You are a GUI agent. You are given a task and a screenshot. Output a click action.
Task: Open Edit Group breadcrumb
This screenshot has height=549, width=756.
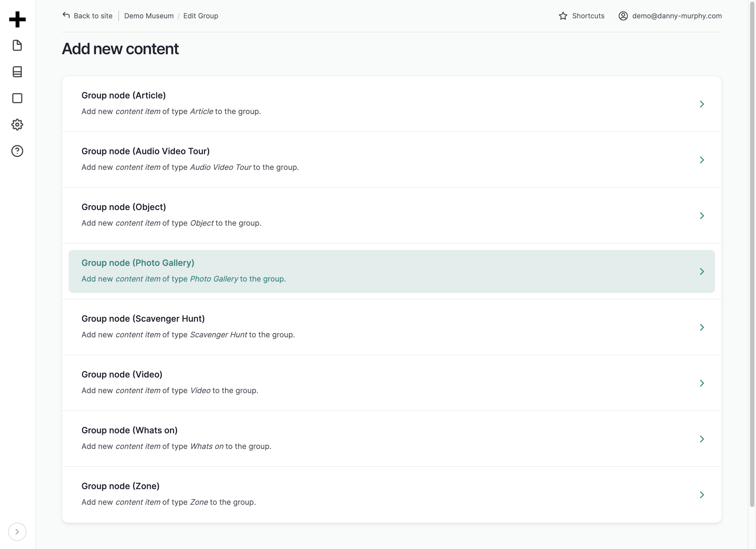click(201, 16)
